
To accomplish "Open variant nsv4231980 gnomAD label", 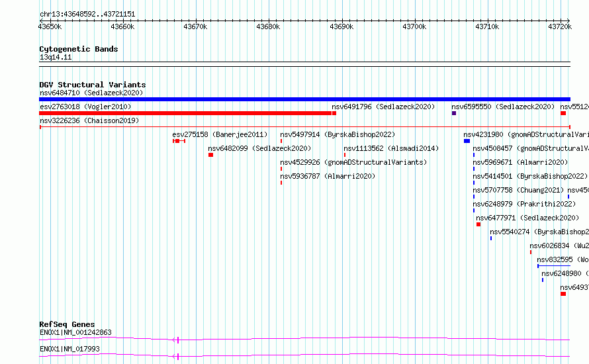I will pyautogui.click(x=526, y=134).
